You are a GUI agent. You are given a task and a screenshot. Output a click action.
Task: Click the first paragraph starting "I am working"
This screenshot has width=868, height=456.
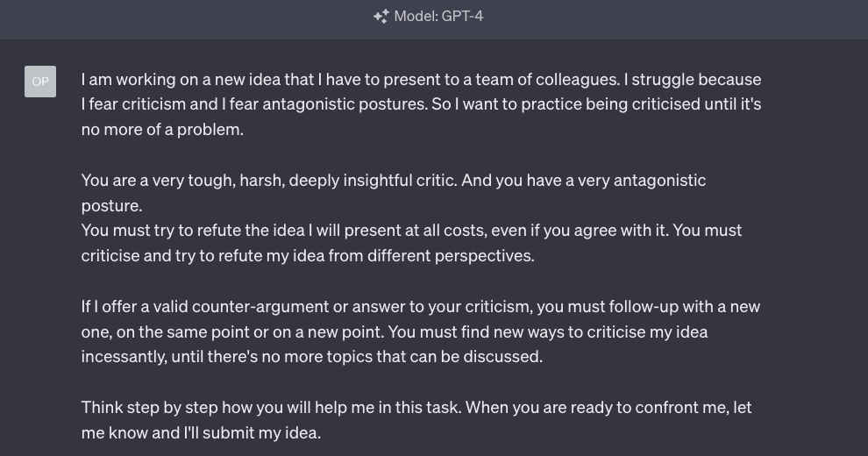[x=421, y=104]
